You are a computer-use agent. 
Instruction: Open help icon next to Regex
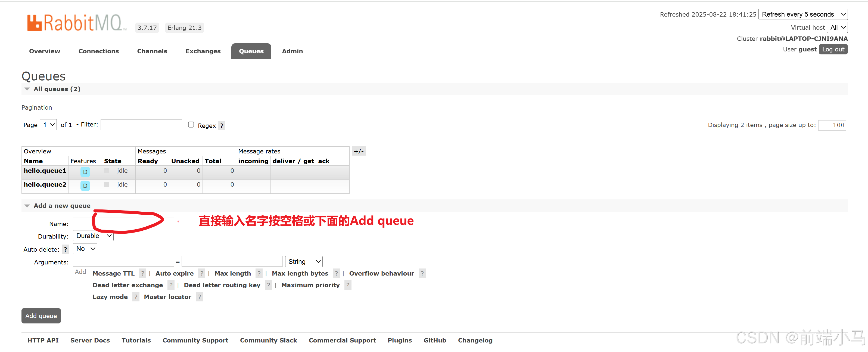(221, 126)
